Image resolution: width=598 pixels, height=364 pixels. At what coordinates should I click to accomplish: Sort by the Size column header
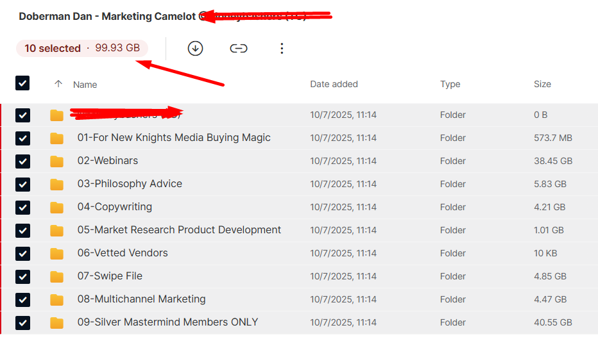(x=542, y=84)
